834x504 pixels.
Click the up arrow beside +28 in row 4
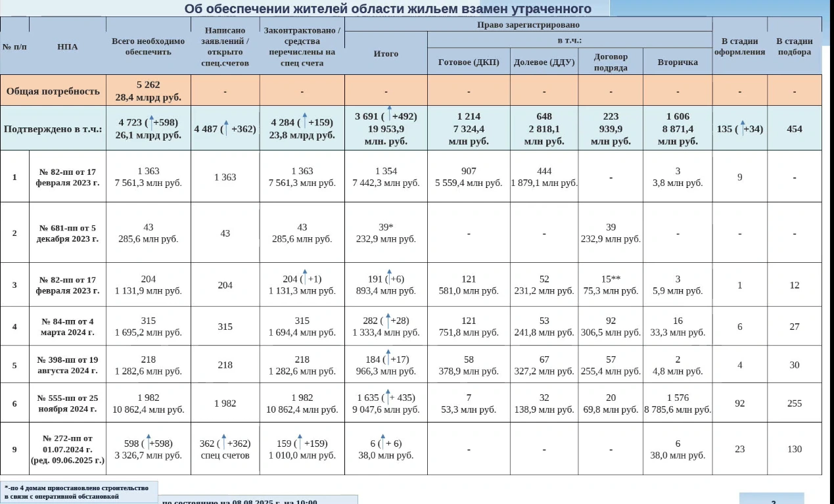pyautogui.click(x=388, y=319)
